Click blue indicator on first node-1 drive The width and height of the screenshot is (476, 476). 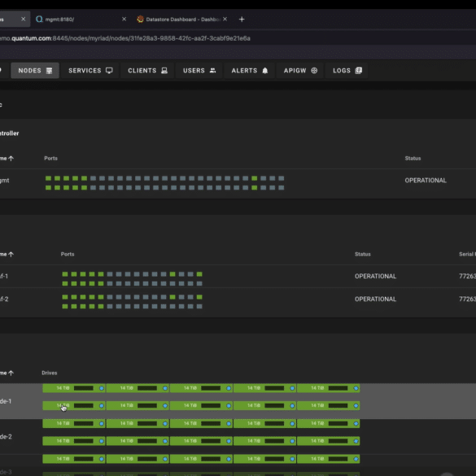102,388
